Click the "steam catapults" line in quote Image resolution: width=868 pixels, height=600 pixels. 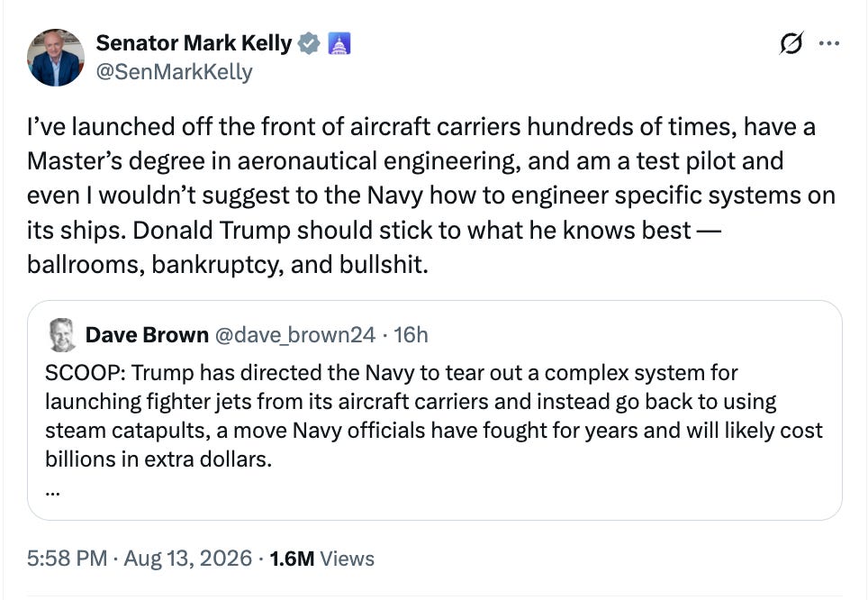433,431
